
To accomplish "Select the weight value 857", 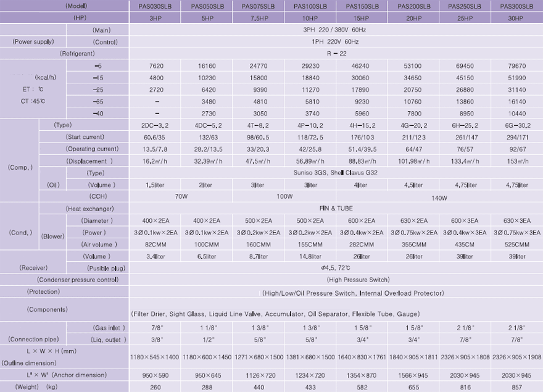I will (x=517, y=387).
